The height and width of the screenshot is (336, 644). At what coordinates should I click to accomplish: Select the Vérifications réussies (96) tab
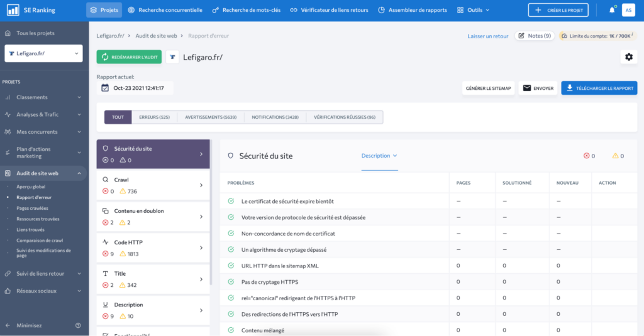coord(345,117)
